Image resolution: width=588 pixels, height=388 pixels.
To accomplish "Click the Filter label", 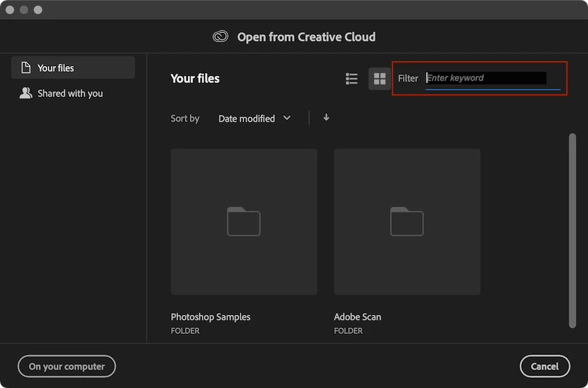I will coord(408,78).
